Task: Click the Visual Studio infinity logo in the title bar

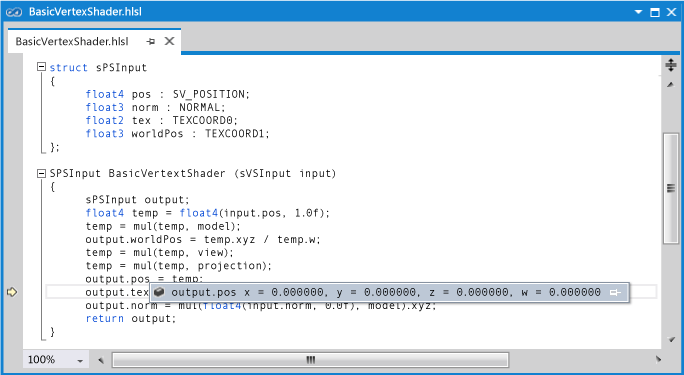Action: click(14, 12)
